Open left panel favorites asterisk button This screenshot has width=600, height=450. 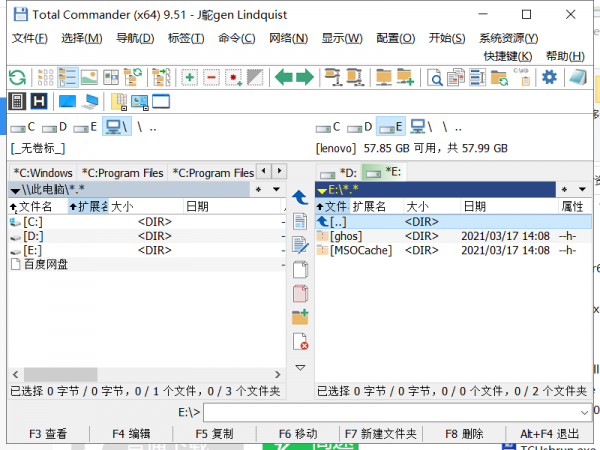(259, 189)
